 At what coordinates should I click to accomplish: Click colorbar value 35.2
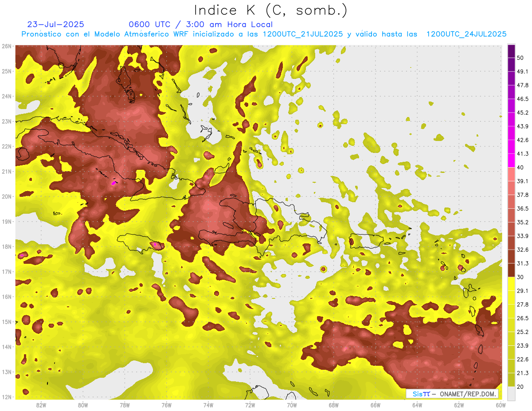(523, 222)
